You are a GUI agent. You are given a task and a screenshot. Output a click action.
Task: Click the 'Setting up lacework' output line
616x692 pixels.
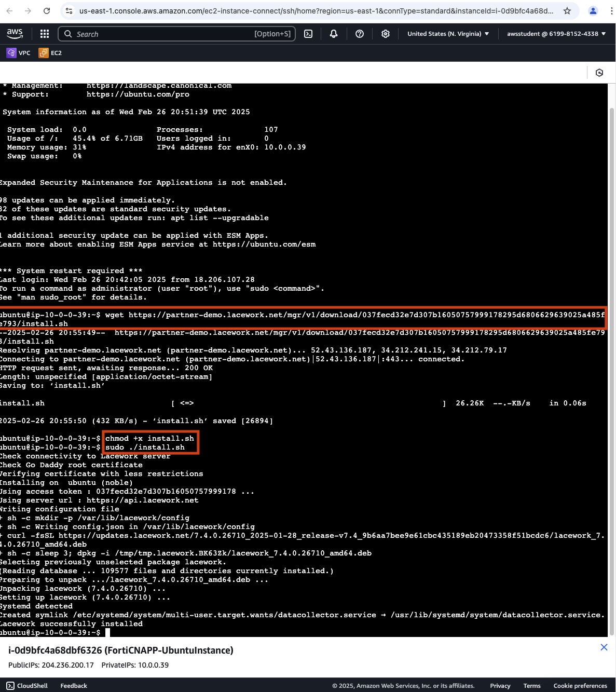pos(85,598)
